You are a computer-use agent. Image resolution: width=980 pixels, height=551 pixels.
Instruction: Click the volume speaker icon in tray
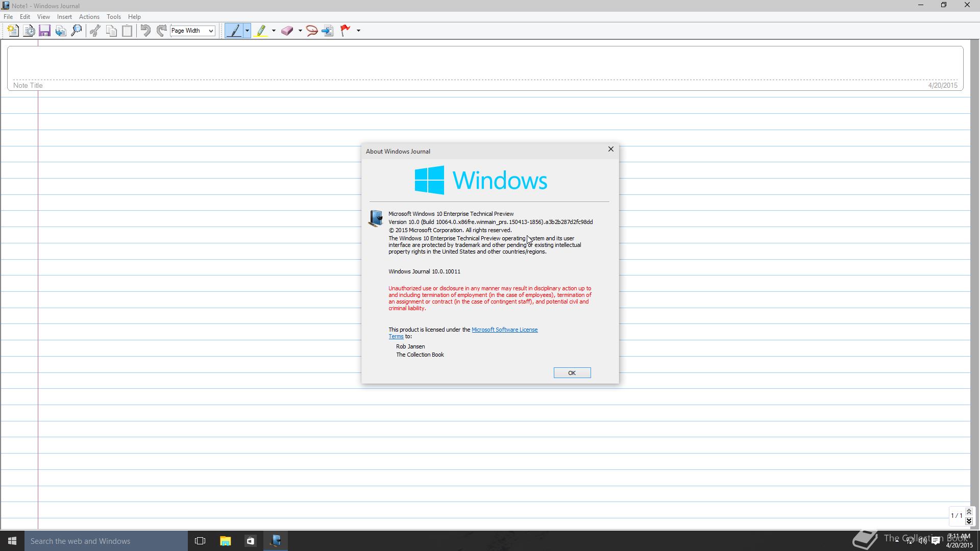coord(923,541)
